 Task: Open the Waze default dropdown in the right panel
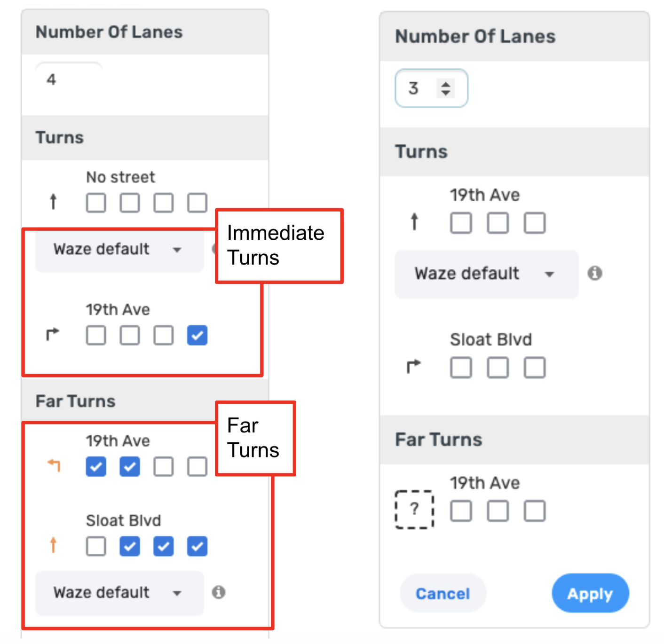pos(486,274)
